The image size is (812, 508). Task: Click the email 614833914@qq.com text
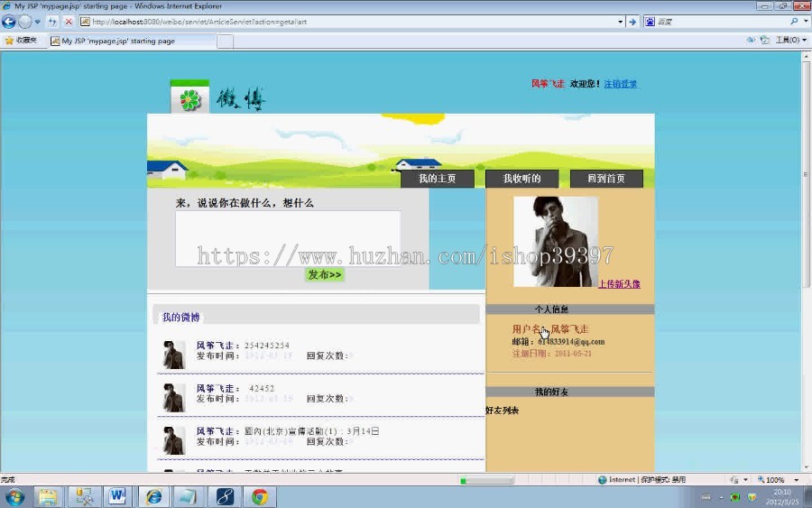(571, 342)
